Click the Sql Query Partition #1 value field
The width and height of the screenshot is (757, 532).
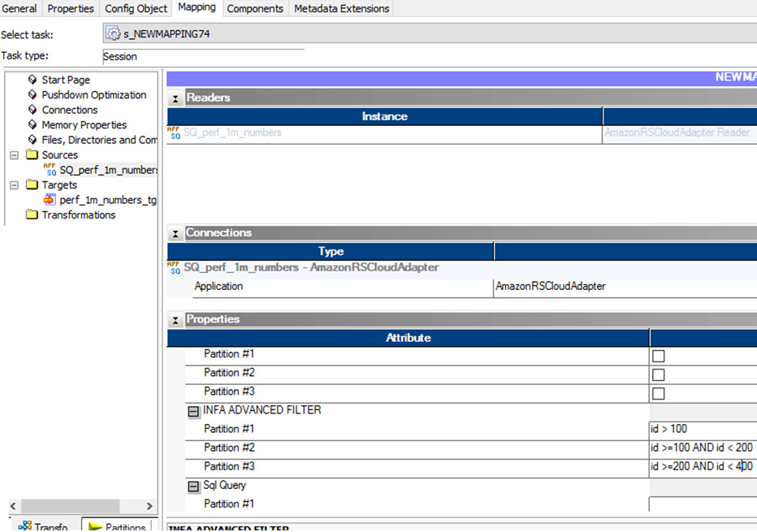click(x=702, y=504)
